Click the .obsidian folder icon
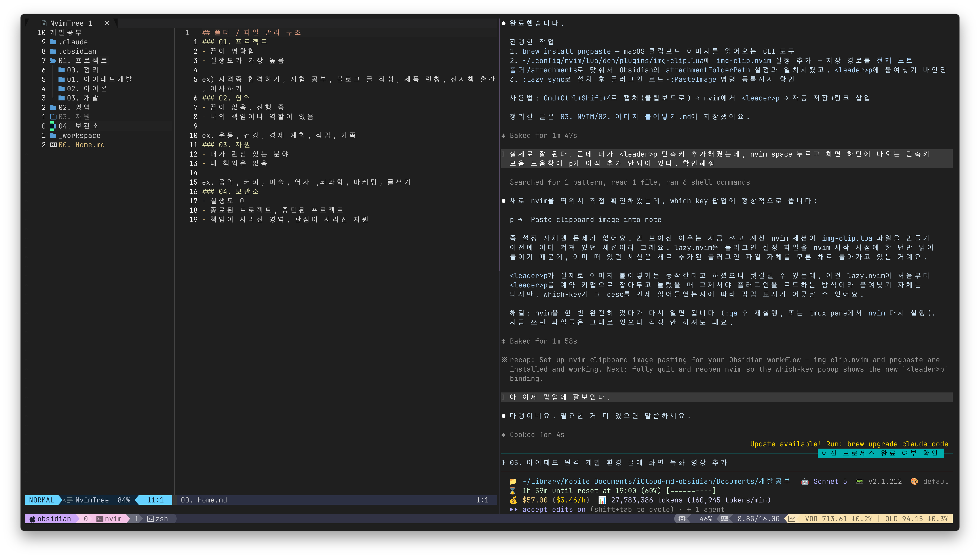 [x=53, y=51]
